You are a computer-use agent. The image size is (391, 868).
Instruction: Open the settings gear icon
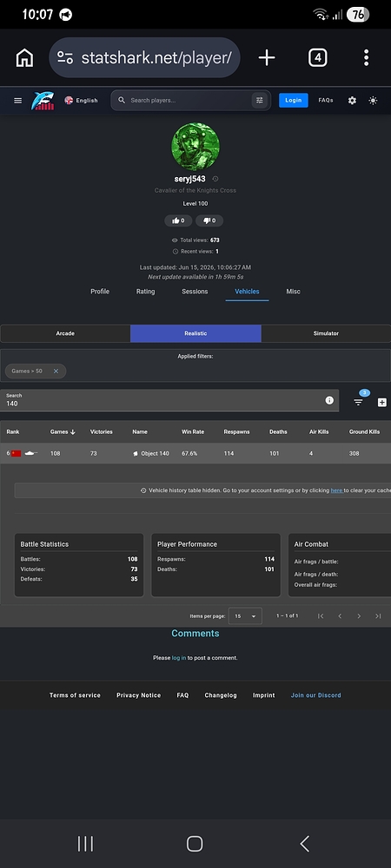point(352,100)
